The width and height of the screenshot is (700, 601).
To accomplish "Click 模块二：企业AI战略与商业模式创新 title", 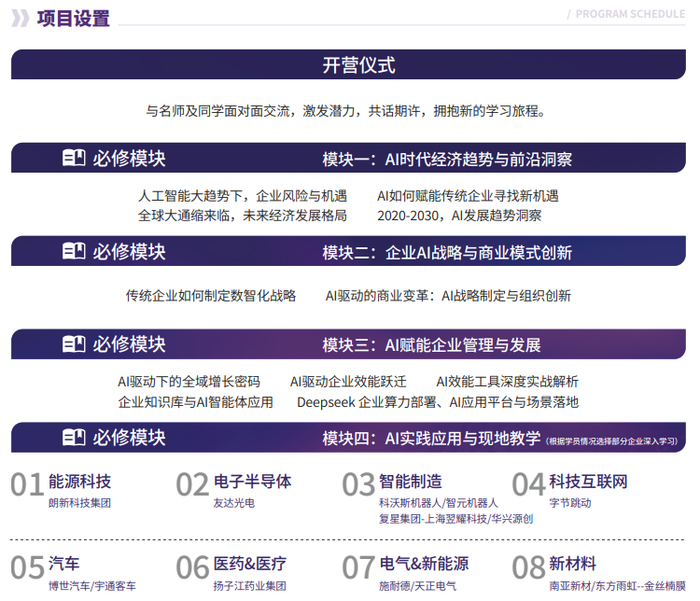I will coord(447,252).
